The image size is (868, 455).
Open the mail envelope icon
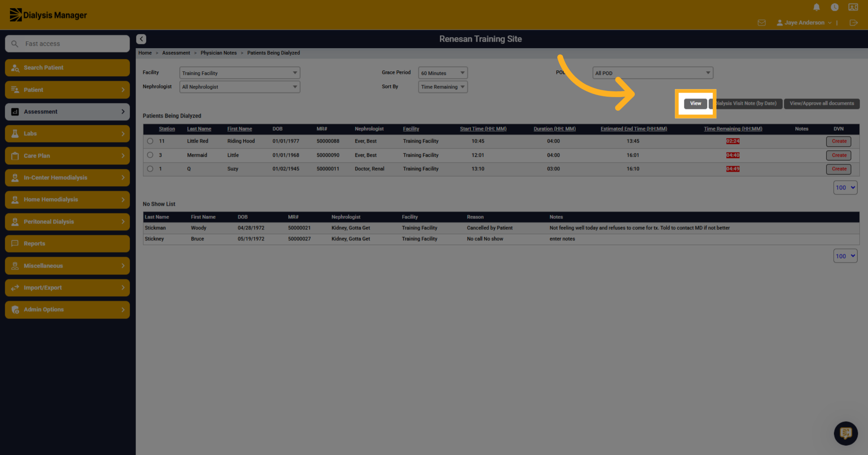click(762, 23)
